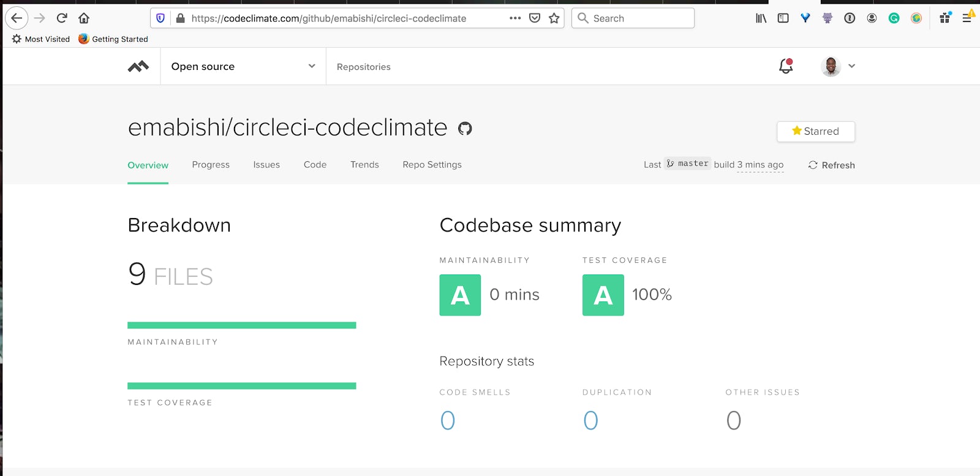
Task: Open the notifications bell
Action: (x=786, y=66)
